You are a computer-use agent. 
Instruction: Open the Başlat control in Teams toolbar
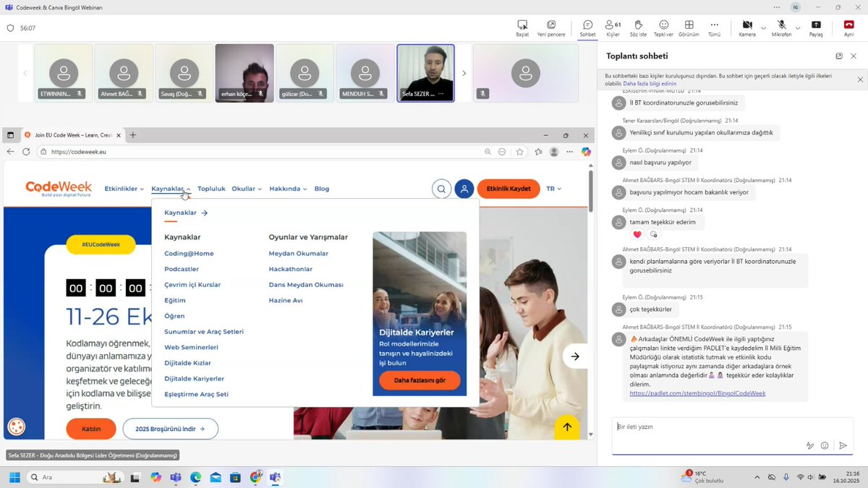522,28
